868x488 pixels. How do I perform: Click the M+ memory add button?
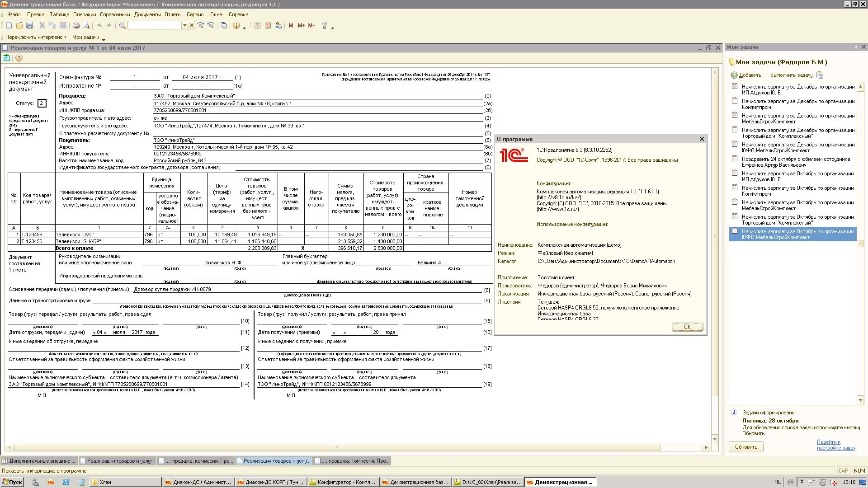pos(301,26)
